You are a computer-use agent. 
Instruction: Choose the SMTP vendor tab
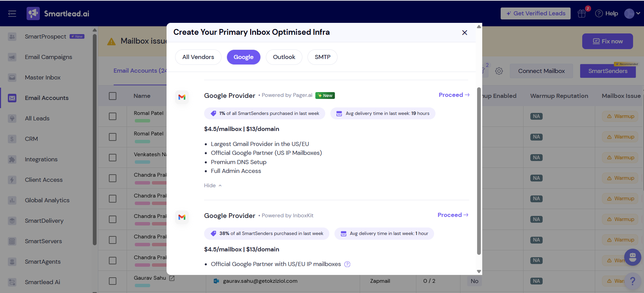pyautogui.click(x=323, y=57)
